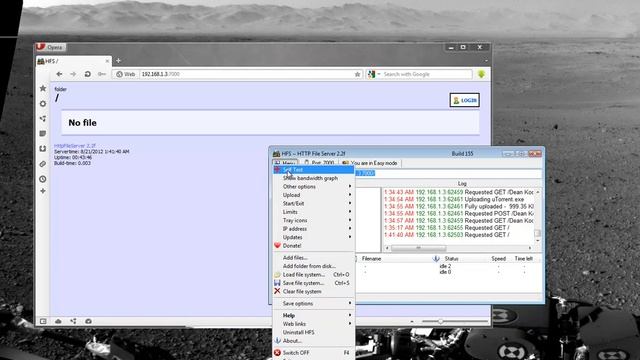Choose Add folder from disk...
Viewport: 640px width, 360px height.
(313, 266)
